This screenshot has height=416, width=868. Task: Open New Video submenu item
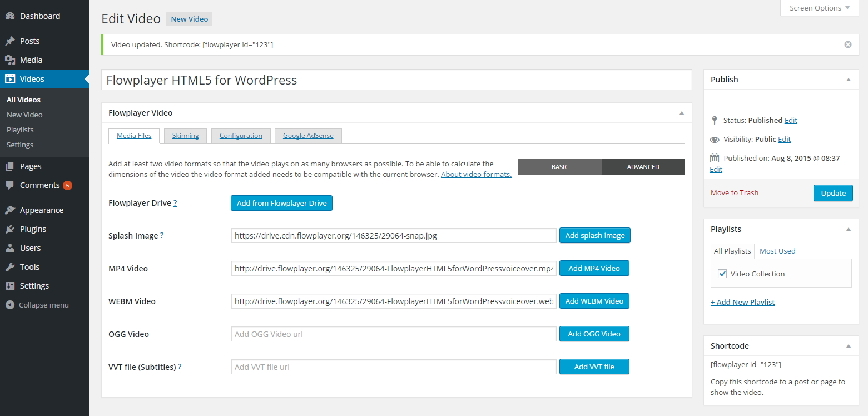[x=24, y=115]
